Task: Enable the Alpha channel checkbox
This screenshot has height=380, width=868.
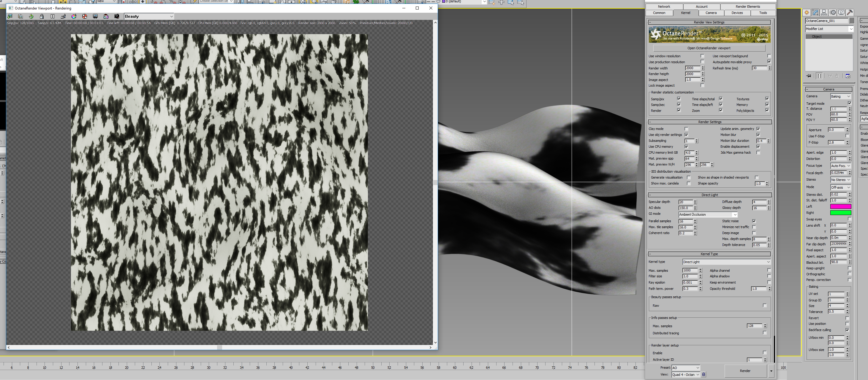Action: pos(769,270)
